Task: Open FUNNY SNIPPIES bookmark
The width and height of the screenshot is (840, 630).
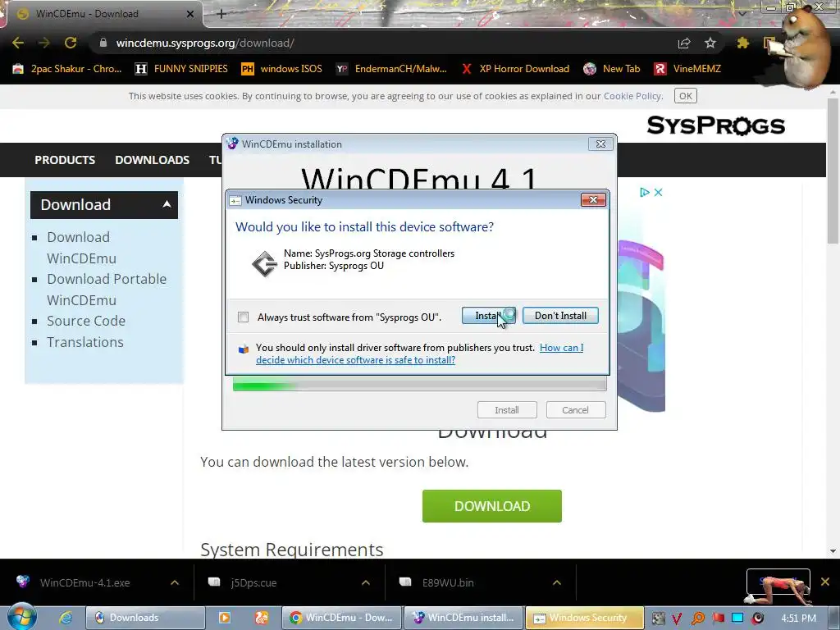Action: click(x=181, y=69)
